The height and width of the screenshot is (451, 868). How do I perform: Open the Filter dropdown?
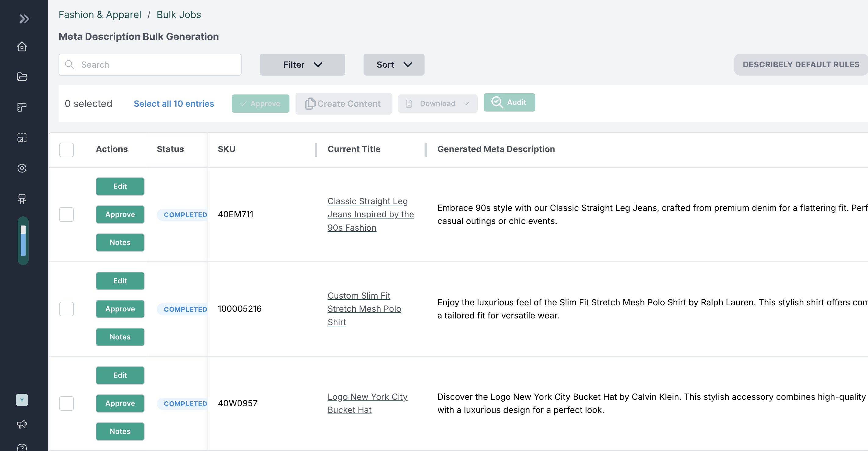point(302,64)
